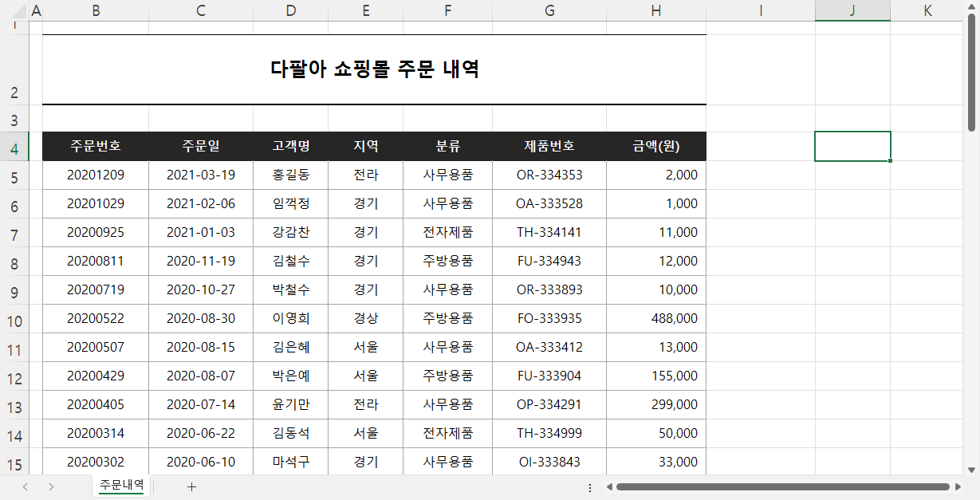Select column K header
Image resolution: width=980 pixels, height=500 pixels.
point(927,10)
